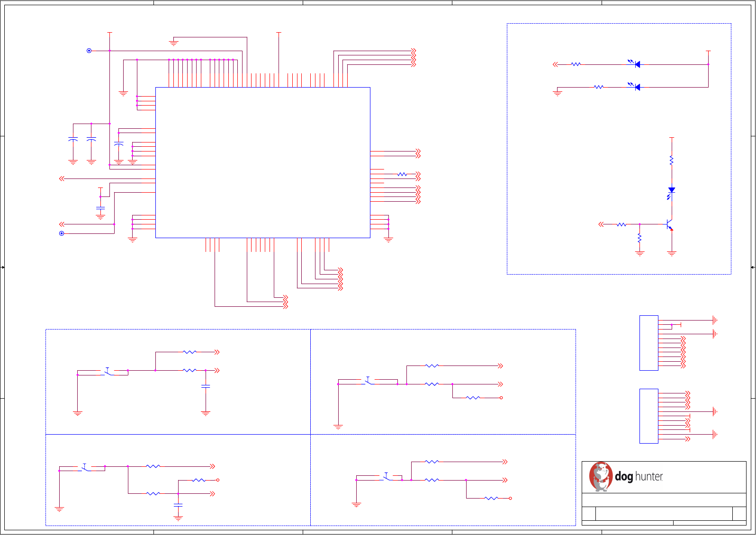This screenshot has width=756, height=535.
Task: Select the series resistor on chip's right-side pin
Action: click(x=402, y=174)
